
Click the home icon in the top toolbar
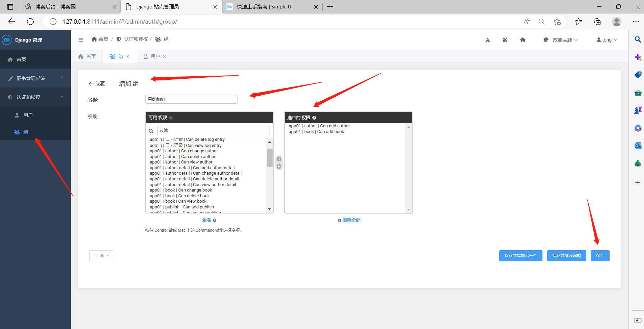523,40
